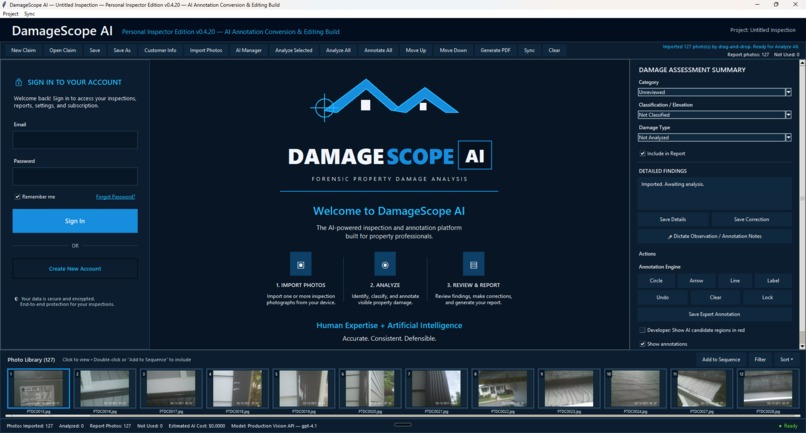806x433 pixels.
Task: Move the selected photo up
Action: coord(416,50)
